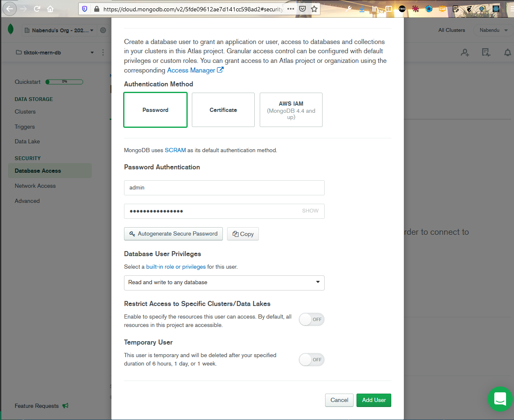Click the TWD extension icon
The image size is (514, 420).
[402, 9]
